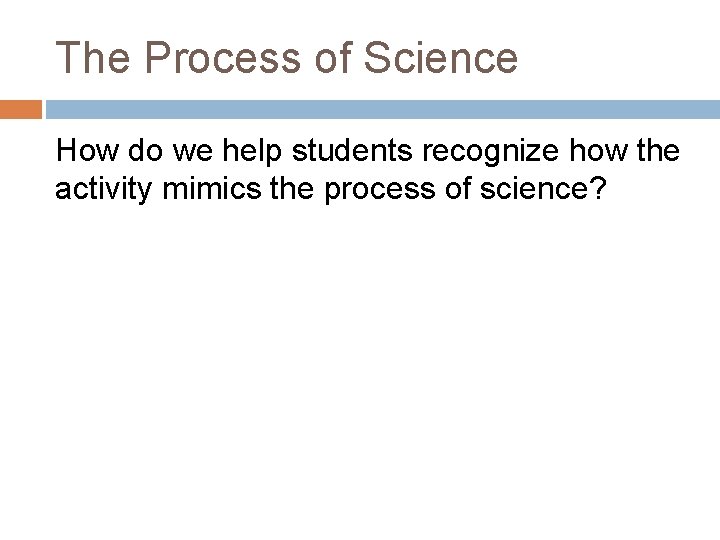Click the word 'Process' in the title

[223, 57]
